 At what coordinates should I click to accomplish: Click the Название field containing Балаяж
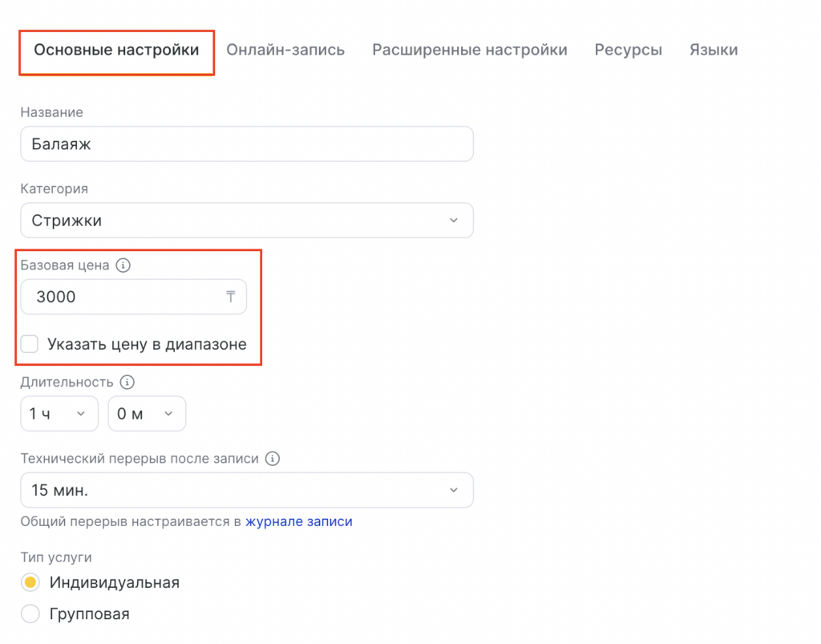tap(247, 144)
